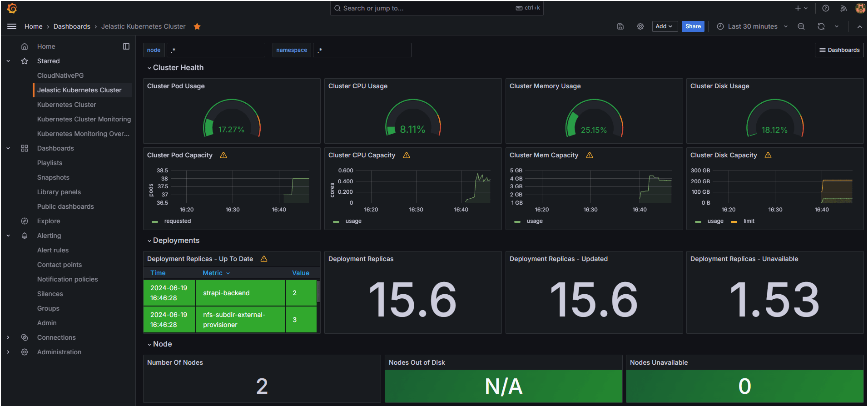Screen dimensions: 868x407
Task: Click the Cluster CPU Usage gauge
Action: coord(413,118)
